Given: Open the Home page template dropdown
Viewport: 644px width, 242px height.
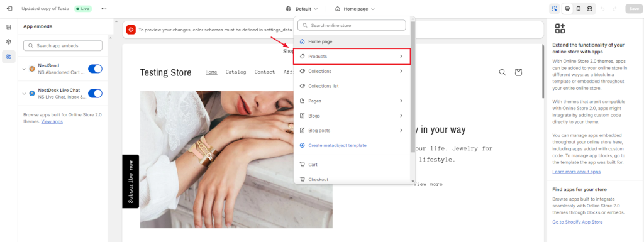Looking at the screenshot, I should tap(355, 9).
